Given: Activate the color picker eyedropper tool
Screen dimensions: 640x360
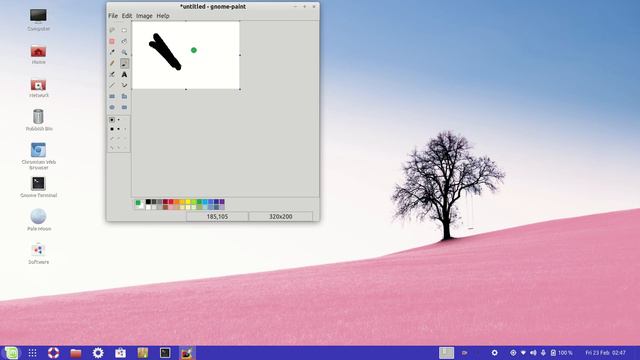Looking at the screenshot, I should pos(112,52).
